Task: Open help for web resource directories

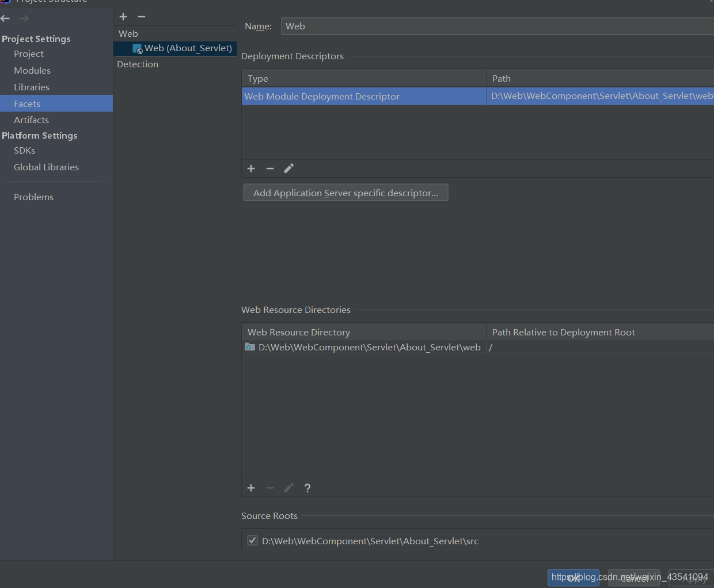Action: [307, 488]
